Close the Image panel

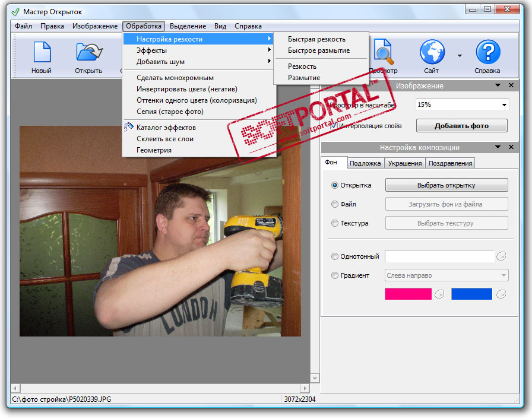511,85
